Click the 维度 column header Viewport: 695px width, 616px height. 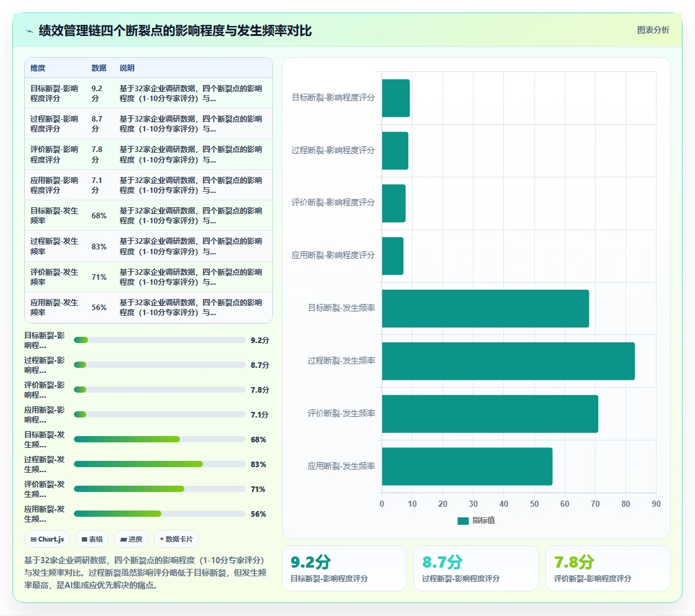pos(38,68)
